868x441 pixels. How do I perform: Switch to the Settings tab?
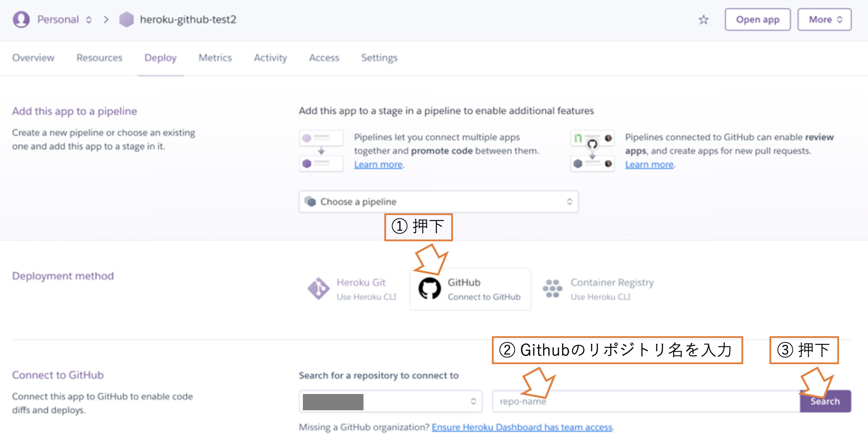379,58
